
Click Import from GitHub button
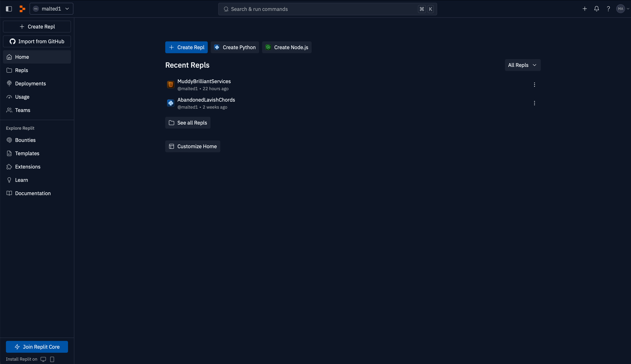click(x=37, y=41)
